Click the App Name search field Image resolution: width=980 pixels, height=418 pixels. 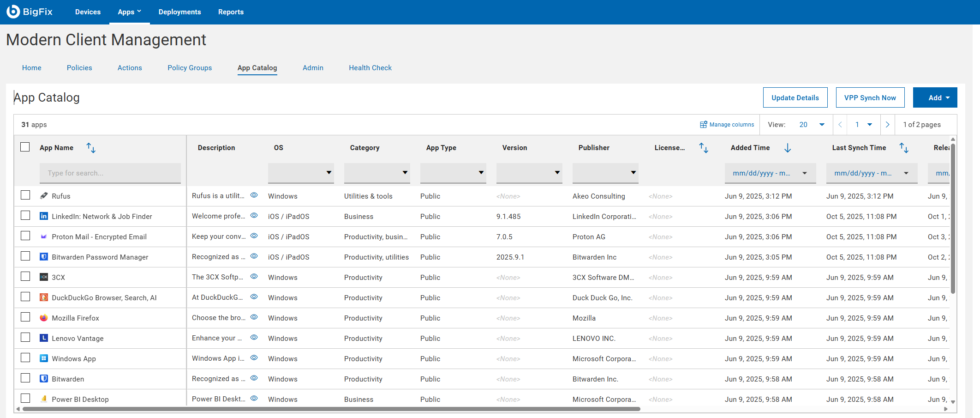click(110, 173)
